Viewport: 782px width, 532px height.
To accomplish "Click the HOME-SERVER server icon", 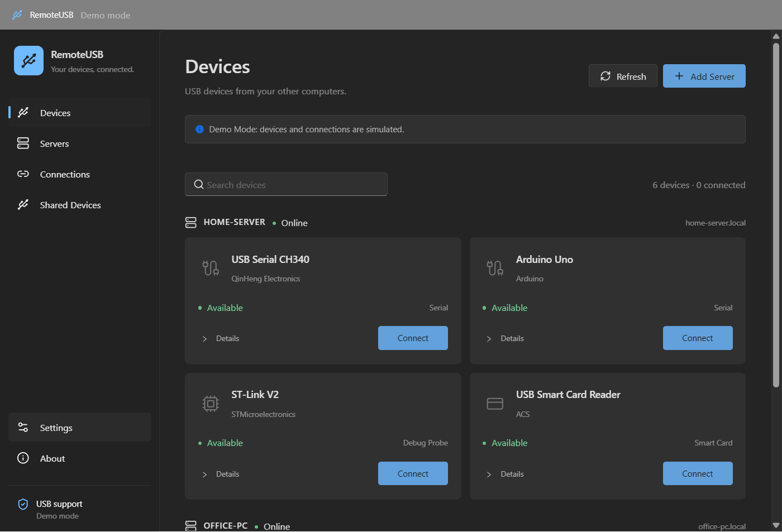I will (x=191, y=223).
